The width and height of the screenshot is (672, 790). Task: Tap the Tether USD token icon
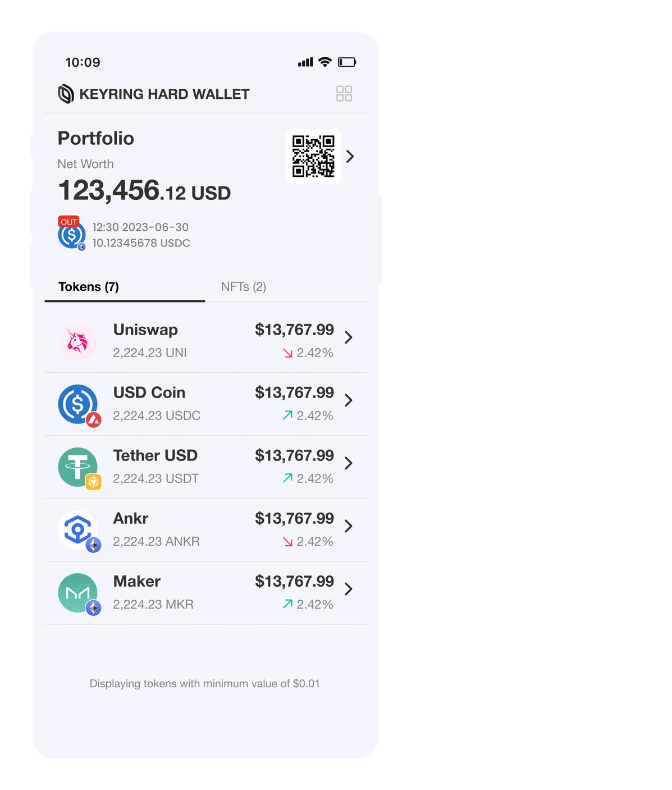[77, 467]
